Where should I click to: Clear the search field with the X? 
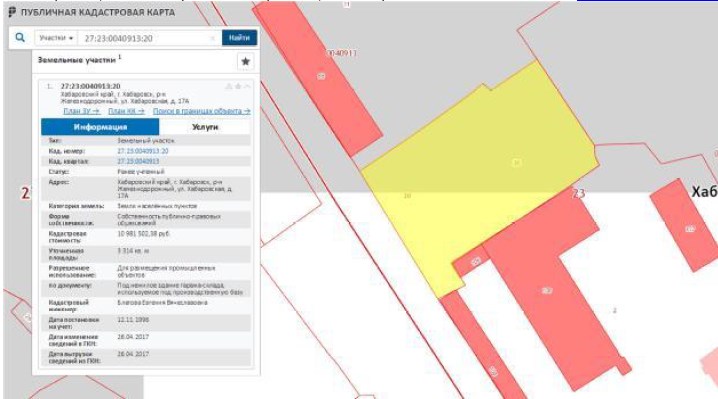click(x=212, y=38)
